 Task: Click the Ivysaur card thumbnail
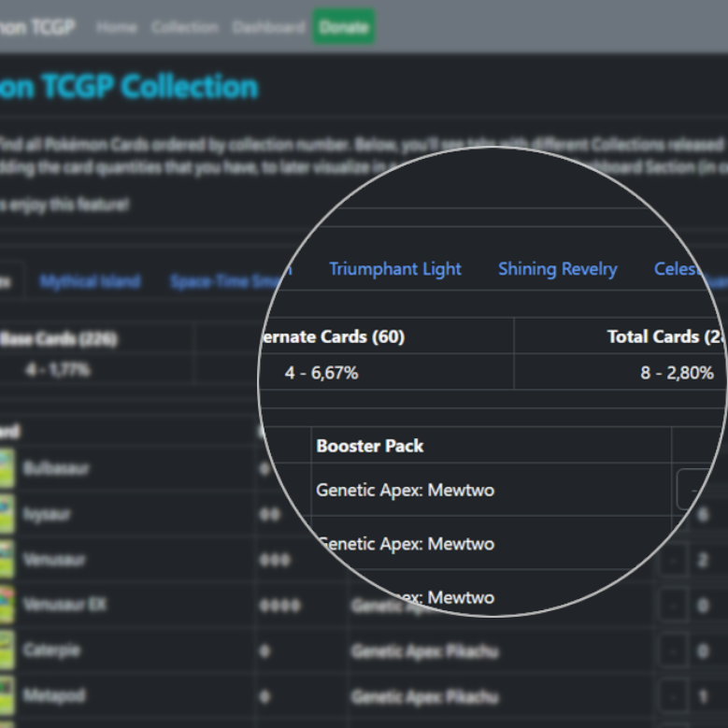tap(7, 513)
